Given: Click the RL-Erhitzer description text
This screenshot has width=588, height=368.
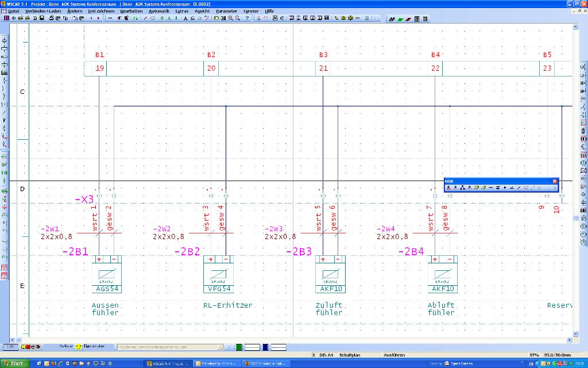Looking at the screenshot, I should pyautogui.click(x=228, y=305).
